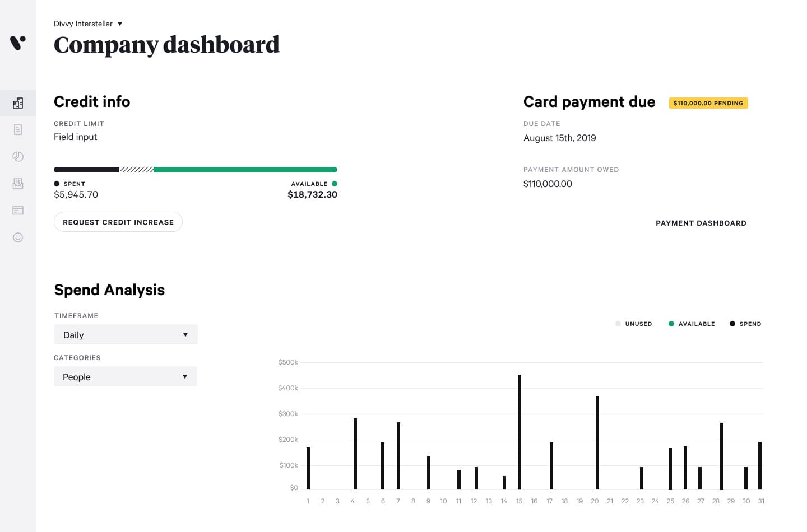Open the Payment Dashboard link
807x532 pixels.
click(701, 223)
